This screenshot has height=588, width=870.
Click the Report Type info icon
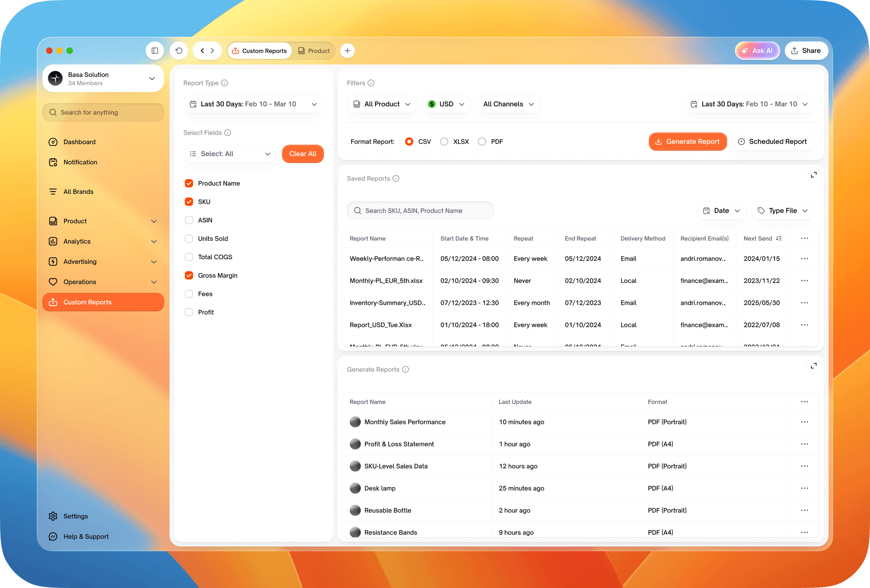click(224, 83)
